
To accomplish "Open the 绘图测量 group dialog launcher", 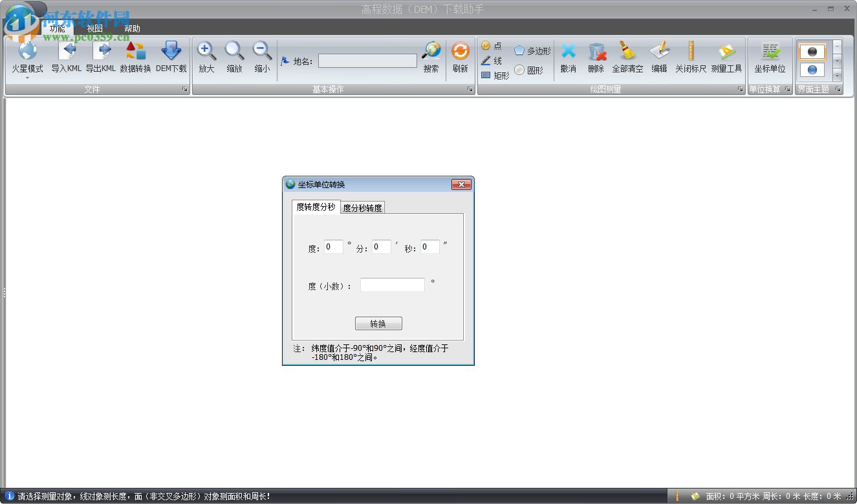I will [740, 90].
